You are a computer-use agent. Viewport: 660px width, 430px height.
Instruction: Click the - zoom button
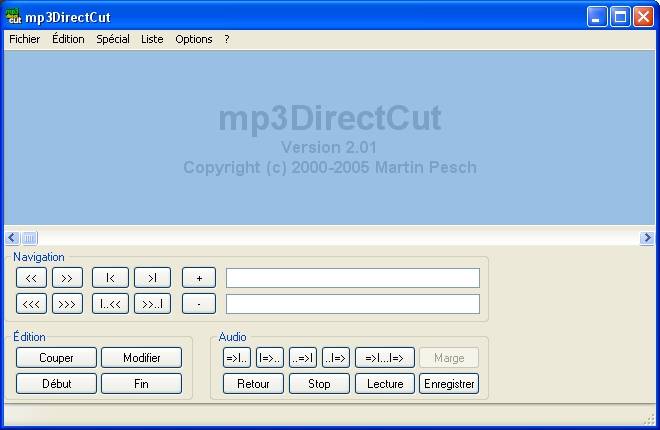pyautogui.click(x=199, y=304)
